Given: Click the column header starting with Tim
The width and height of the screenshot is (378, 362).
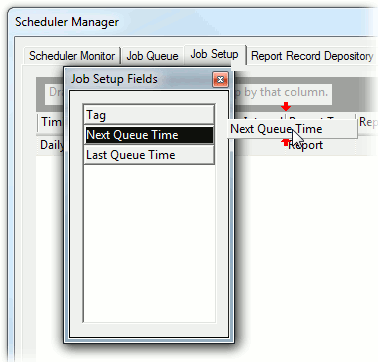Looking at the screenshot, I should (51, 122).
